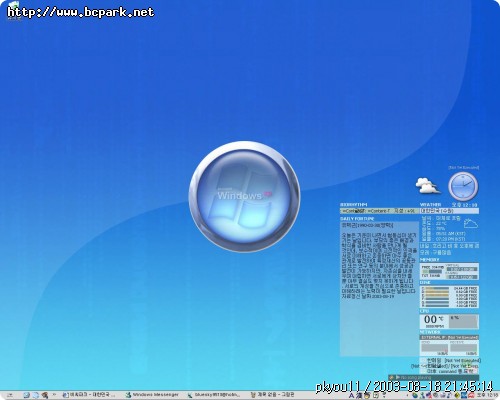Viewport: 500px width, 400px height.
Task: Switch to the Internet Explorer taskbar button
Action: point(89,395)
